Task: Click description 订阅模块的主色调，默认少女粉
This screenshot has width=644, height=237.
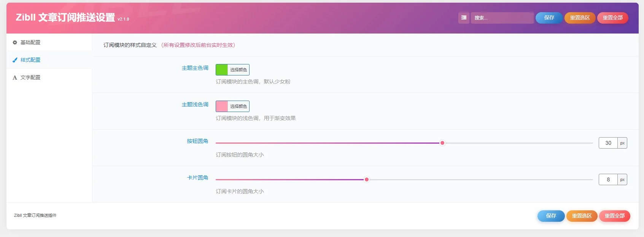Action: (x=253, y=82)
